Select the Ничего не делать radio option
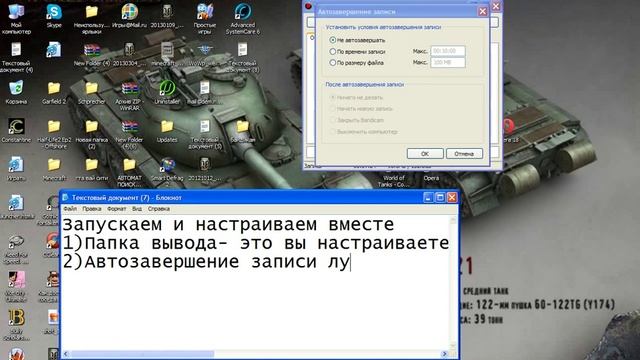This screenshot has height=360, width=640. tap(333, 98)
